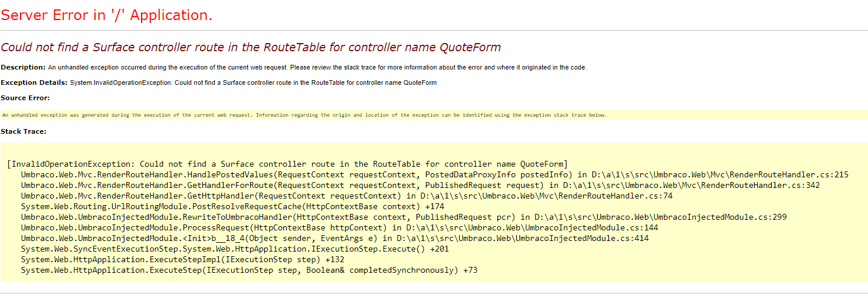Image resolution: width=868 pixels, height=294 pixels.
Task: Click the ExecuteStep completedSynchronously stack trace line
Action: (x=249, y=270)
